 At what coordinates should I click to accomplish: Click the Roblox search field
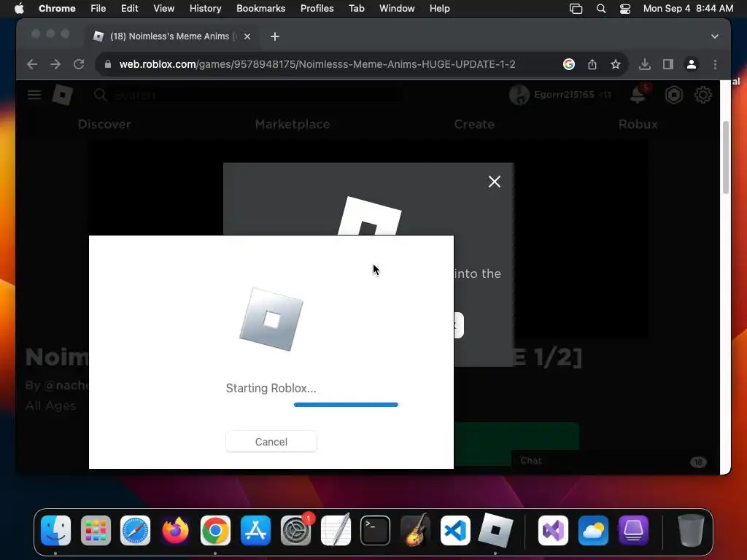coord(248,95)
